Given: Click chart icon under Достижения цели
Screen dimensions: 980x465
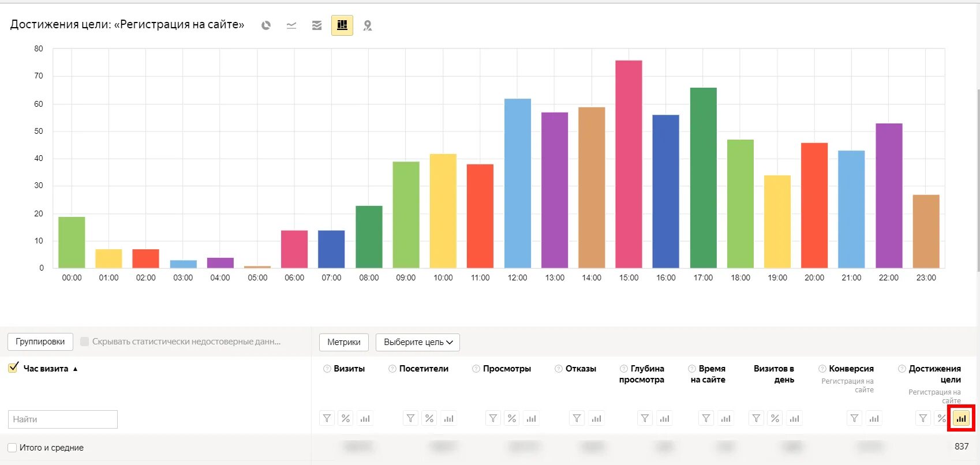Looking at the screenshot, I should pyautogui.click(x=961, y=418).
